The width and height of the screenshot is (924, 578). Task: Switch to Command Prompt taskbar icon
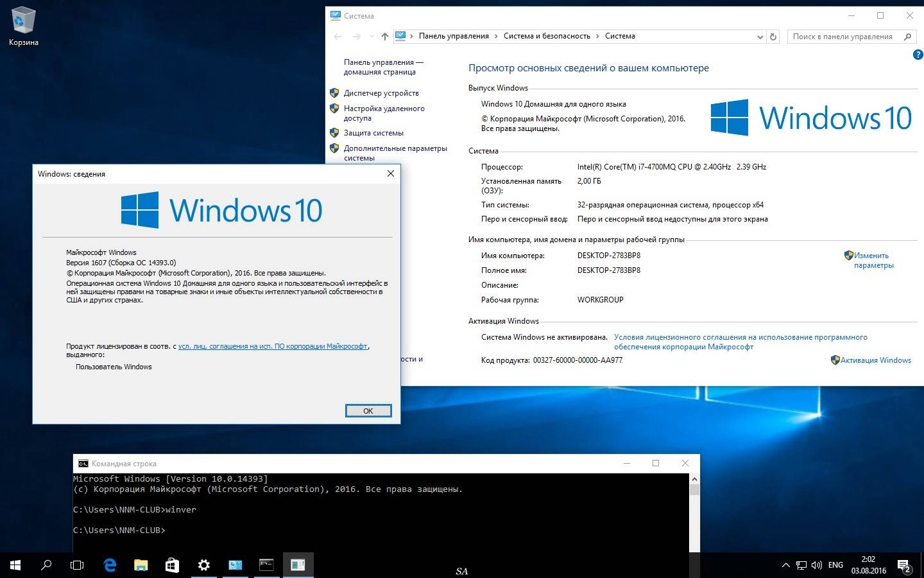click(x=266, y=565)
